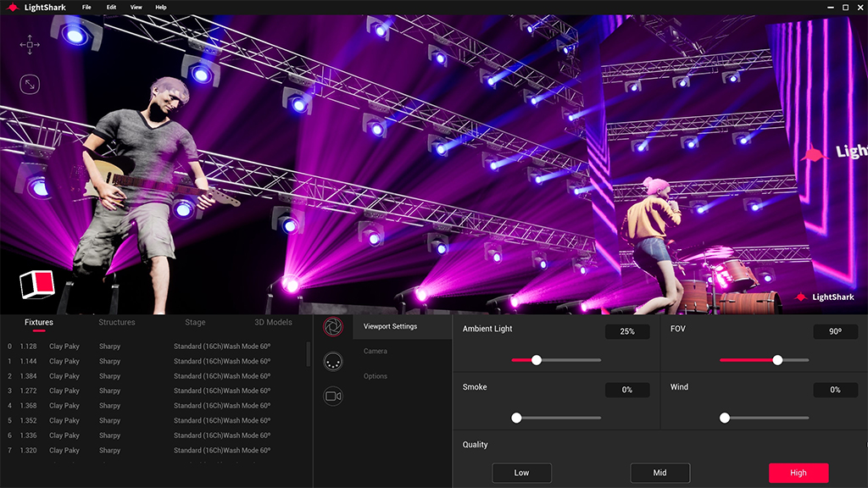Open the Help menu
This screenshot has width=868, height=488.
(x=161, y=7)
